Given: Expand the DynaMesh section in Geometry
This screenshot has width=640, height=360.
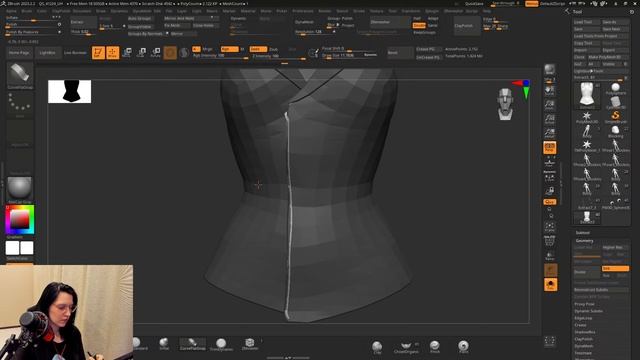Looking at the screenshot, I should coord(583,346).
